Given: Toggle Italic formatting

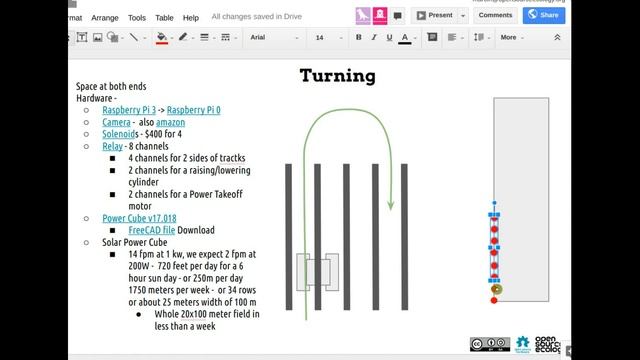Looking at the screenshot, I should pyautogui.click(x=374, y=37).
